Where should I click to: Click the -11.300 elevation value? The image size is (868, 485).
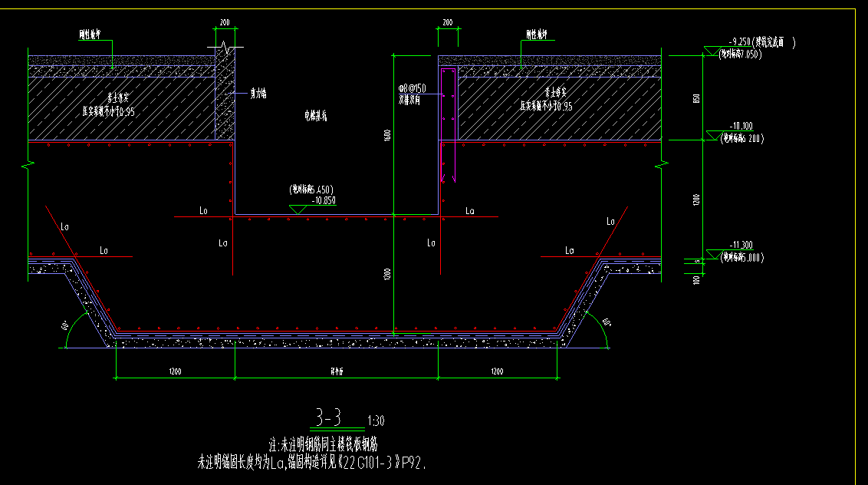click(741, 245)
